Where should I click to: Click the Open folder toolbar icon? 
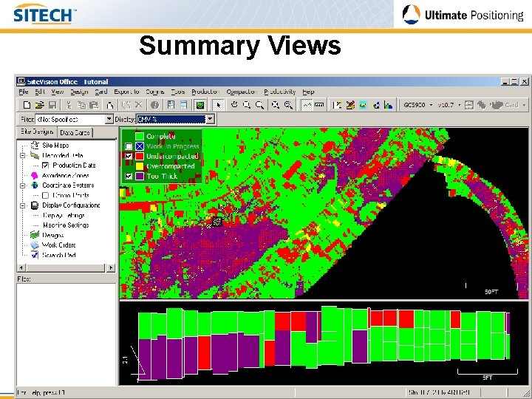pyautogui.click(x=39, y=105)
